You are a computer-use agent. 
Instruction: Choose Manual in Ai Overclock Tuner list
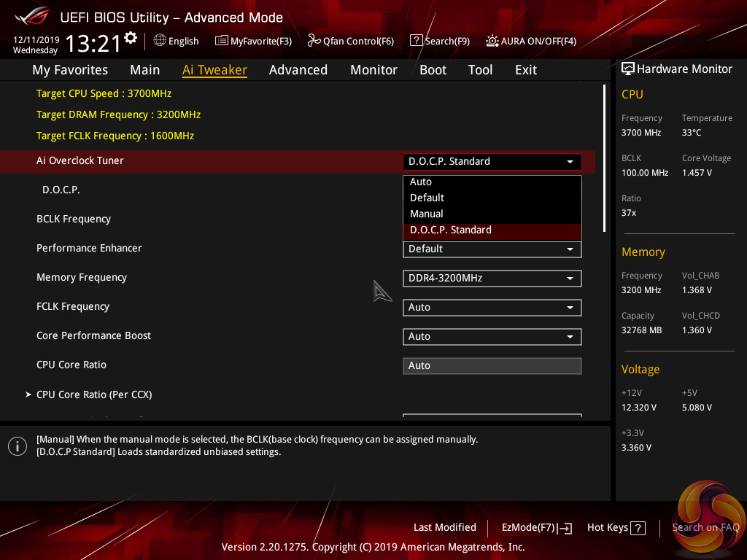click(492, 214)
